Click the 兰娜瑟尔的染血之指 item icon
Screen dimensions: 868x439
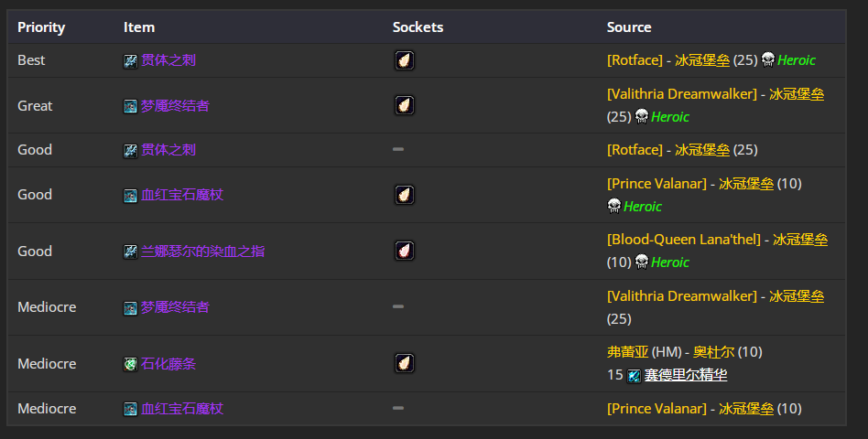130,252
